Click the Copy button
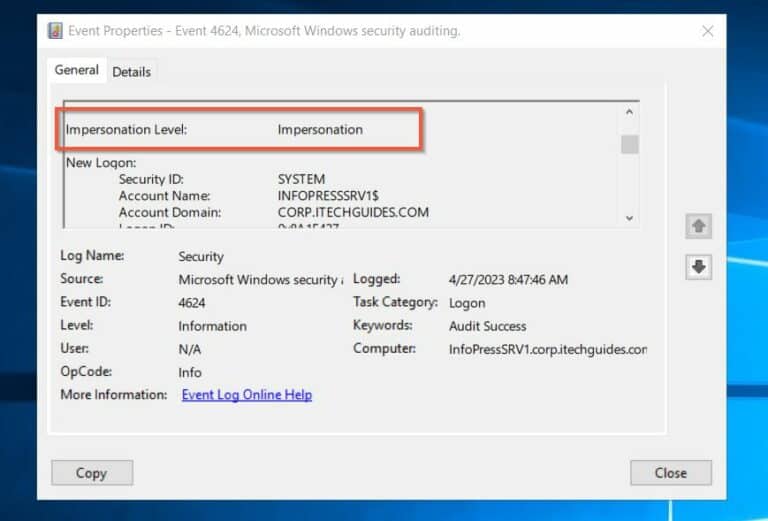This screenshot has width=768, height=521. (x=92, y=473)
